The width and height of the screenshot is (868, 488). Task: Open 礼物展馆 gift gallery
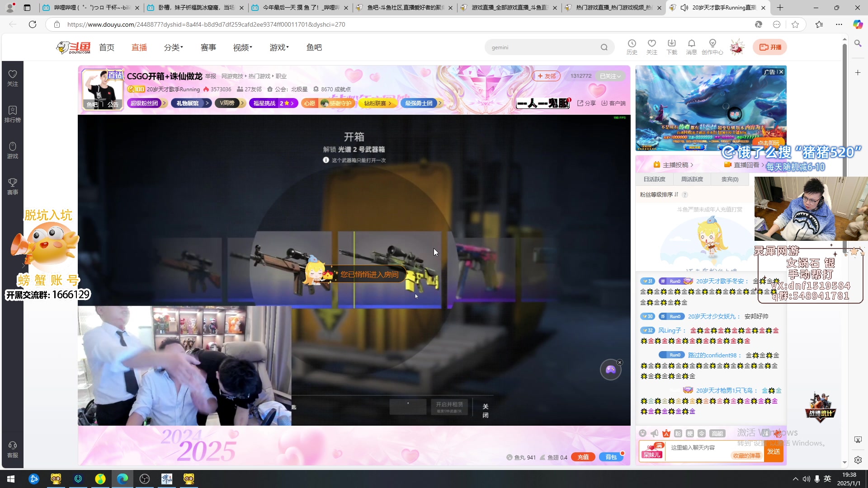point(191,103)
